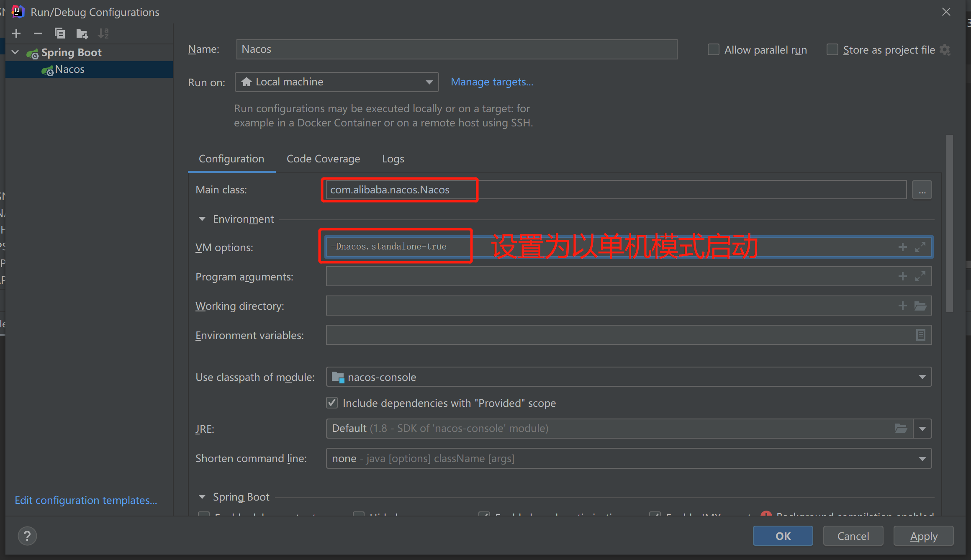
Task: Open Store as project file settings gear
Action: point(945,50)
